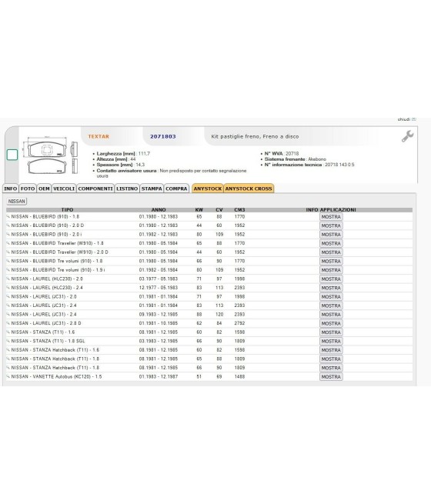Screen dimensions: 431x504
Task: Click MOSTRA for Bluebird Tre volumi 1.9 i
Action: (331, 270)
